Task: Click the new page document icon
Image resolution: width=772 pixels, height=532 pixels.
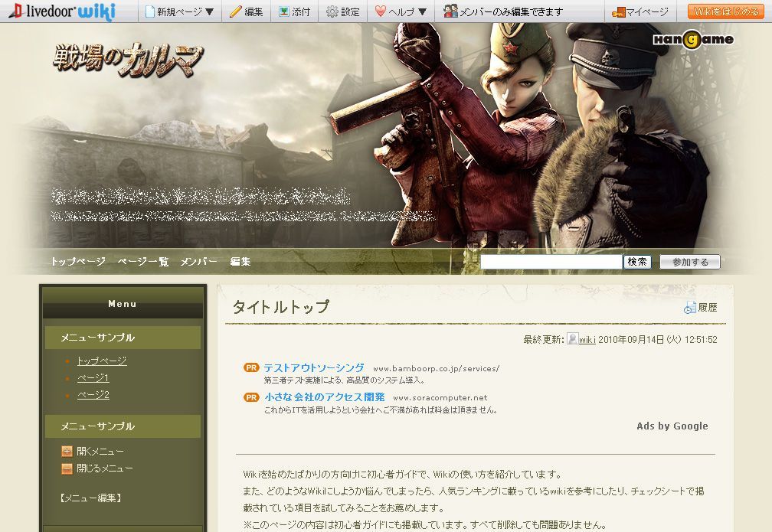Action: [150, 11]
